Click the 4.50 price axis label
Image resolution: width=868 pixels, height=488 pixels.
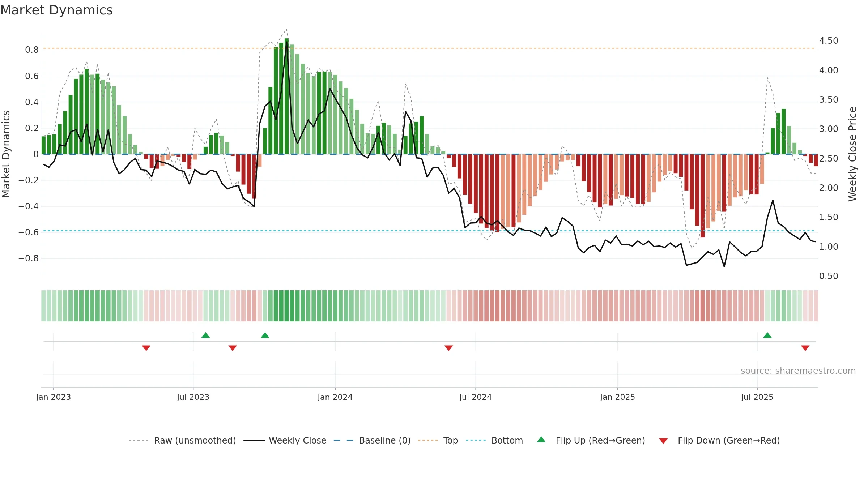[x=829, y=40]
